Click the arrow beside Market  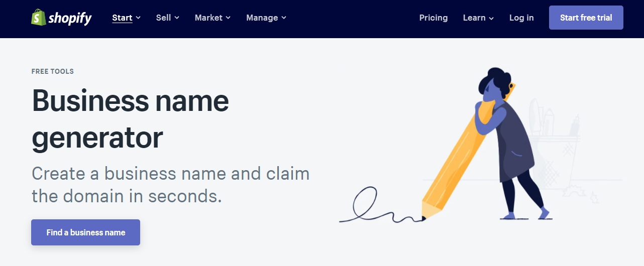228,18
